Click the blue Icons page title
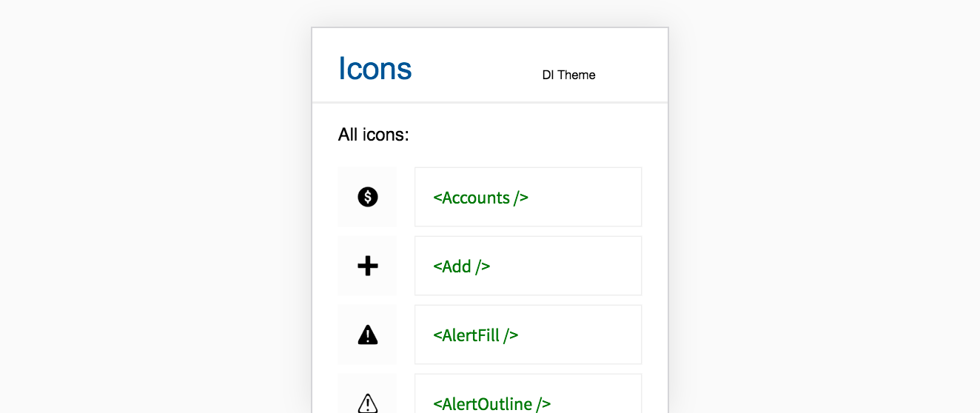980x413 pixels. click(x=375, y=68)
